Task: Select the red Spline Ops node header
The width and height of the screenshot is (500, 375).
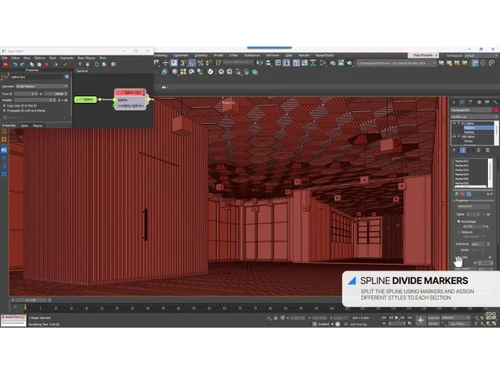Action: coord(130,92)
